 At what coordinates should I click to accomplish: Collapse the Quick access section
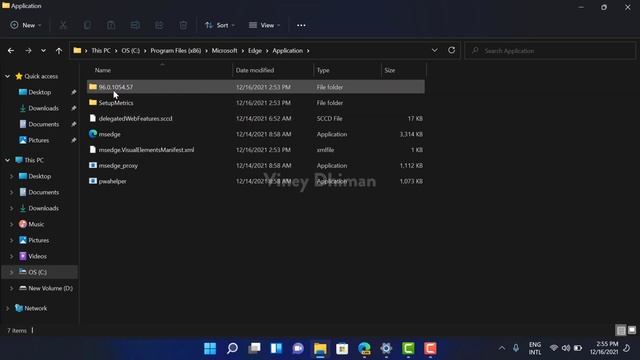pyautogui.click(x=7, y=76)
